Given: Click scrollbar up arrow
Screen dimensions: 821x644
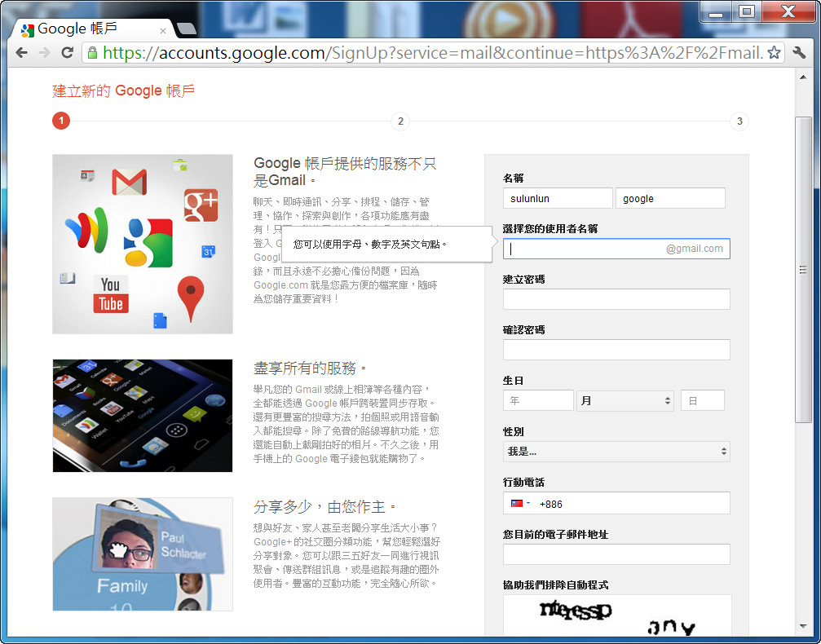Looking at the screenshot, I should pyautogui.click(x=803, y=77).
